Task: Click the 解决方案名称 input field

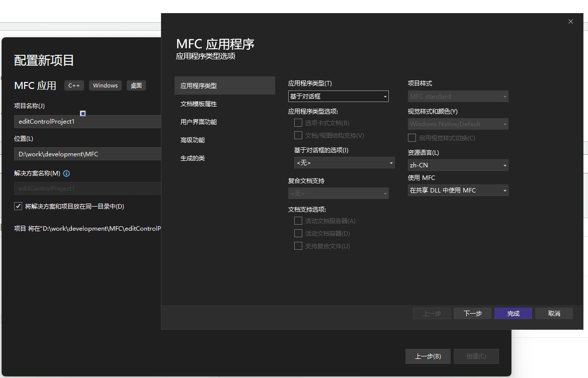Action: [88, 188]
